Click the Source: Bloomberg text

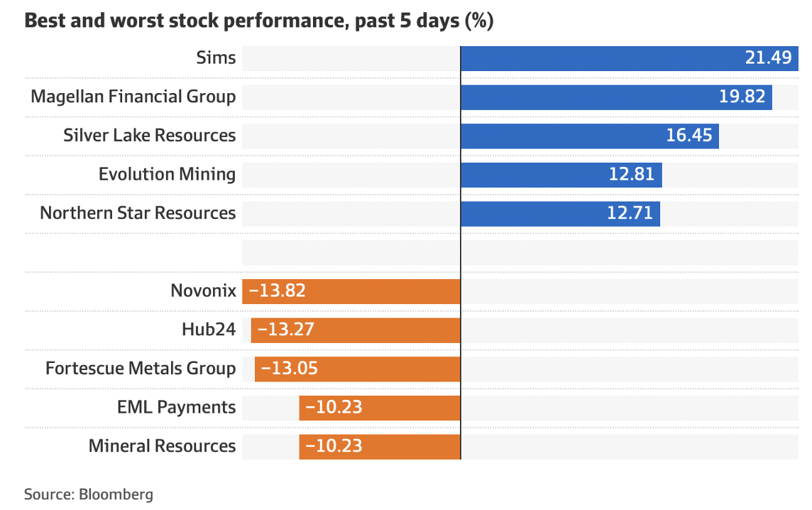point(89,494)
